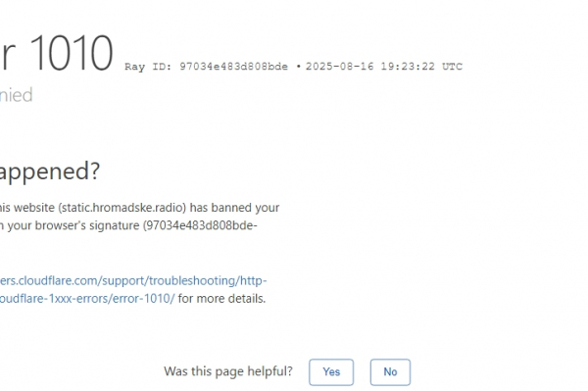Click the 'appened?' section heading
The width and height of the screenshot is (588, 391).
(x=50, y=171)
